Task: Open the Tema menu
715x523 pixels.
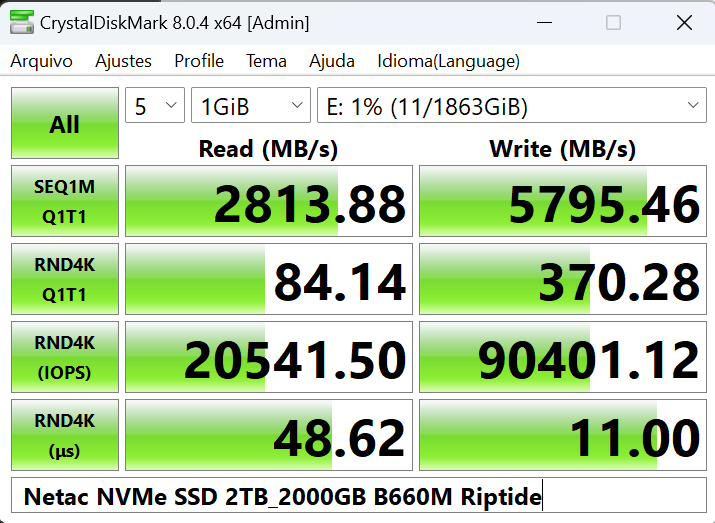Action: pyautogui.click(x=266, y=61)
